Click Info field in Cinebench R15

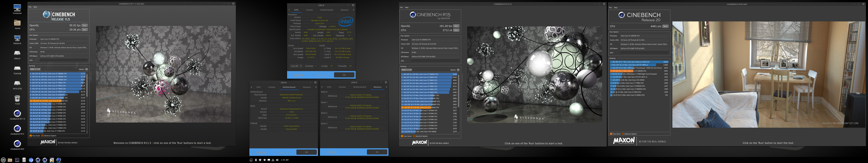click(x=435, y=61)
